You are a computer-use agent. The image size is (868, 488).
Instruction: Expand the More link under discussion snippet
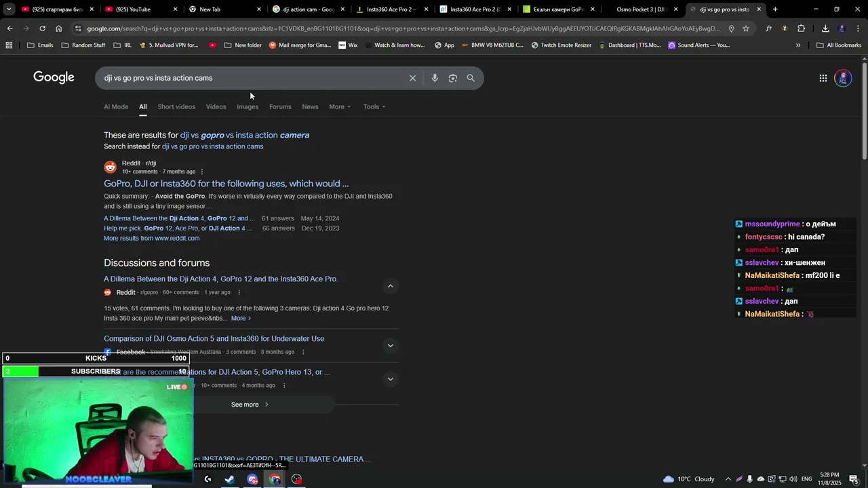tap(241, 319)
